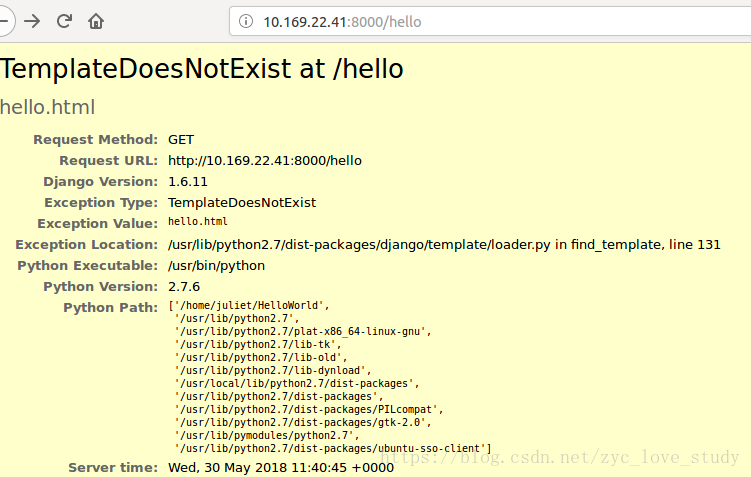Viewport: 751px width, 477px height.
Task: Click Python Executable value /usr/bin/python
Action: 216,266
